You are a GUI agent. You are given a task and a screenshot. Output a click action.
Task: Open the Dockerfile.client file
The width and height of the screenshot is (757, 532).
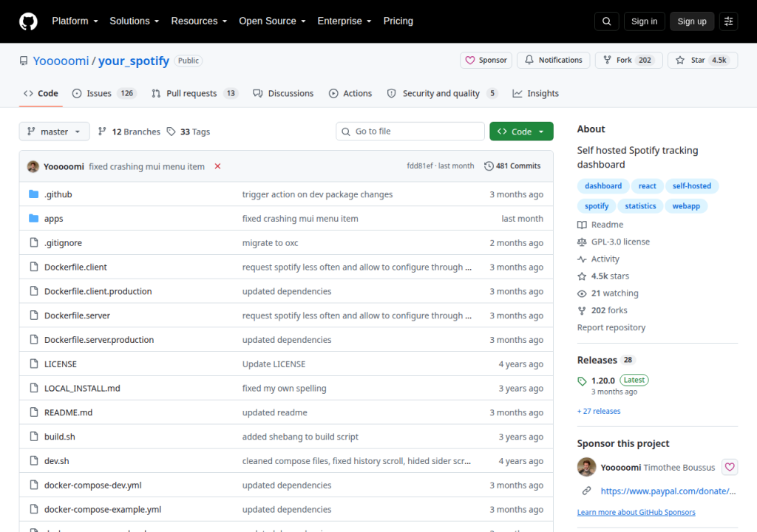[x=75, y=267]
